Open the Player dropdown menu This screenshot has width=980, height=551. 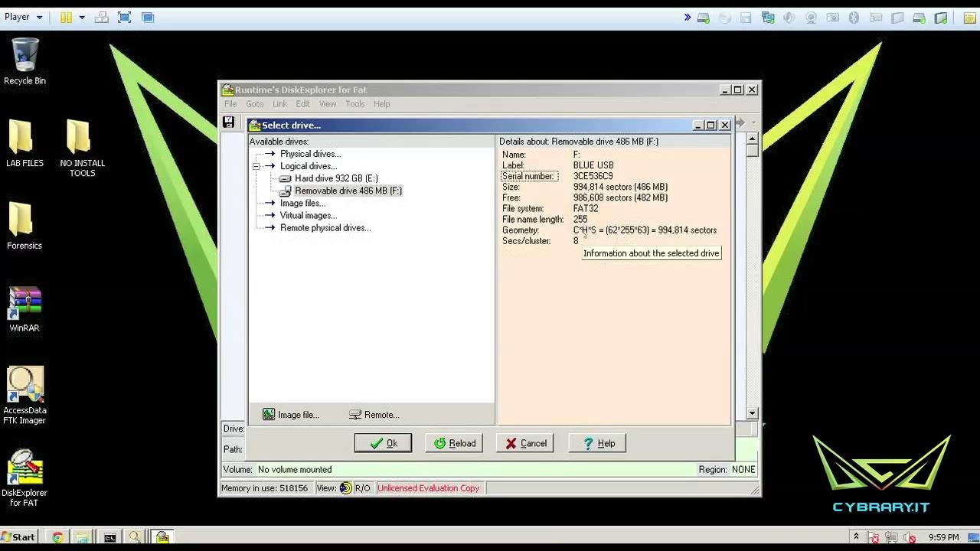tap(24, 17)
